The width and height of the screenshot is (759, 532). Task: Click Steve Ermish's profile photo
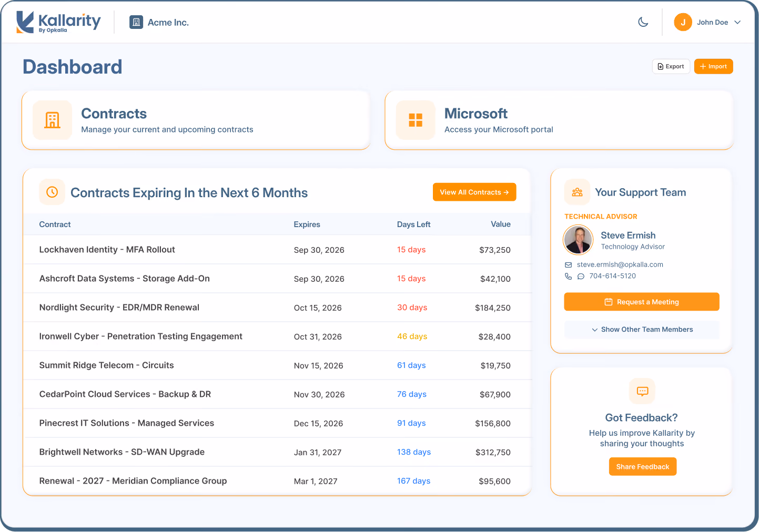[578, 240]
